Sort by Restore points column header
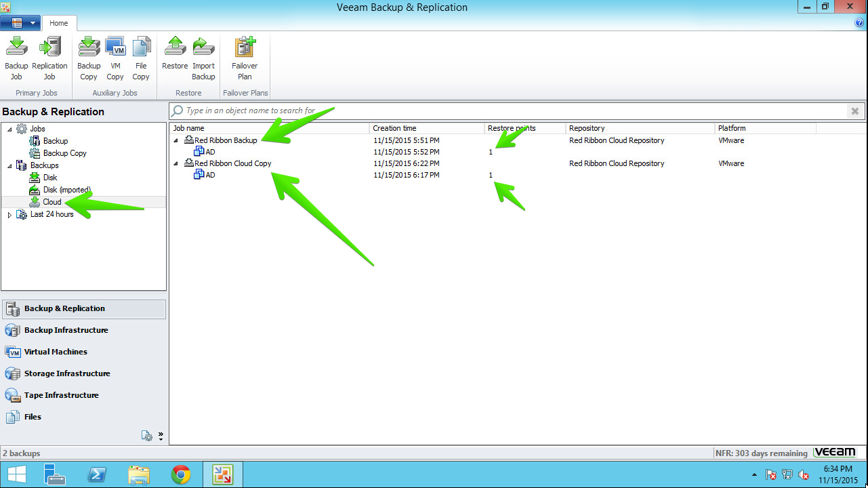The height and width of the screenshot is (488, 868). pos(525,128)
